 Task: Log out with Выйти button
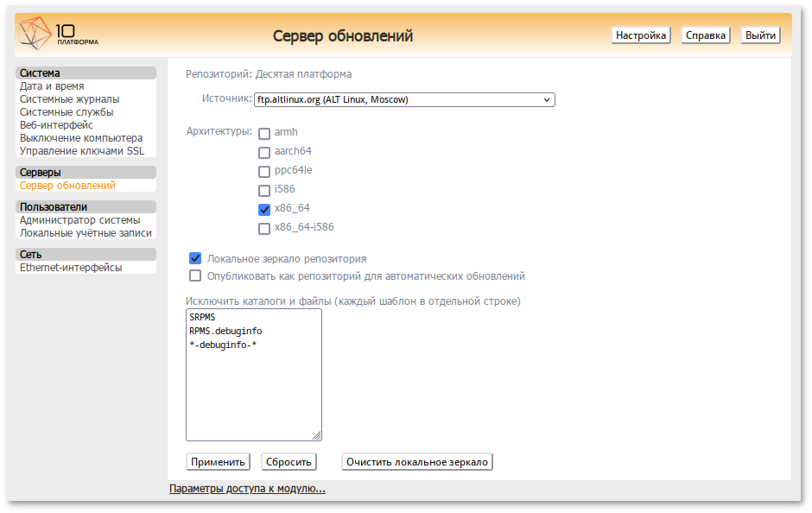tap(760, 35)
